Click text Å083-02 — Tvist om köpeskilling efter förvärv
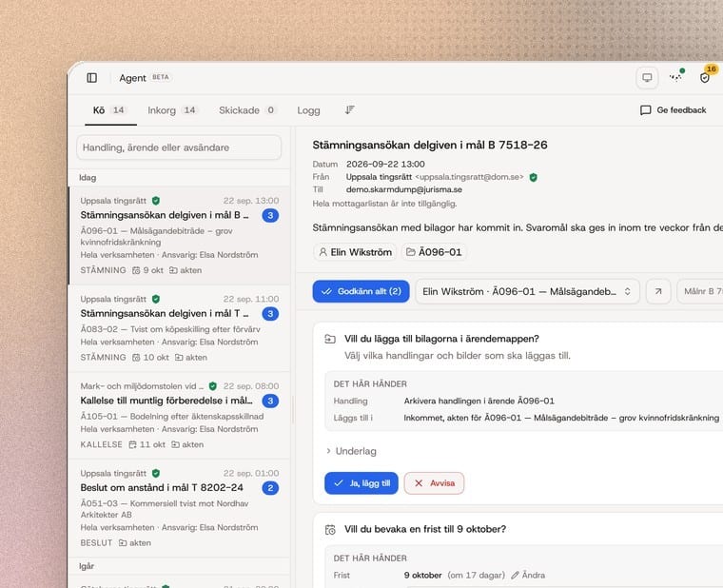 [170, 329]
